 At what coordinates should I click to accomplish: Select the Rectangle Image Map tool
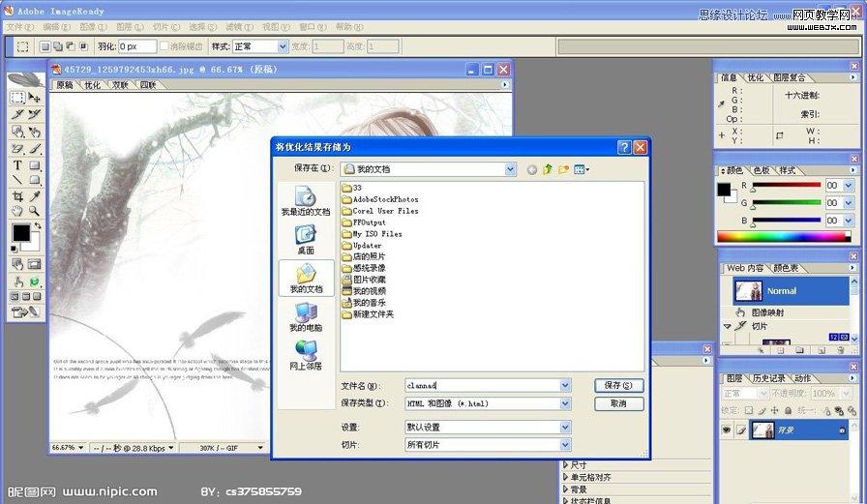pyautogui.click(x=17, y=132)
